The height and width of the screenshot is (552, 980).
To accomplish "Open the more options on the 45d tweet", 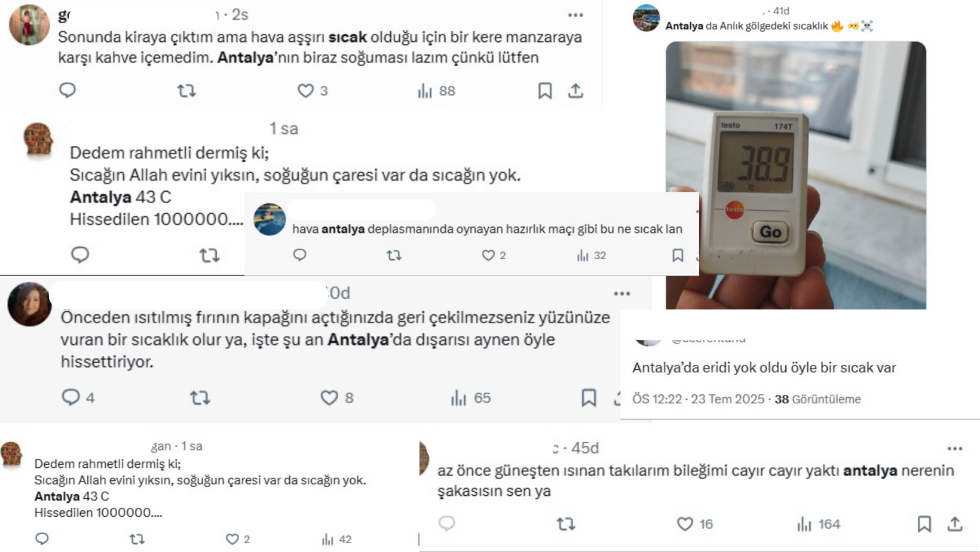I will click(x=955, y=449).
